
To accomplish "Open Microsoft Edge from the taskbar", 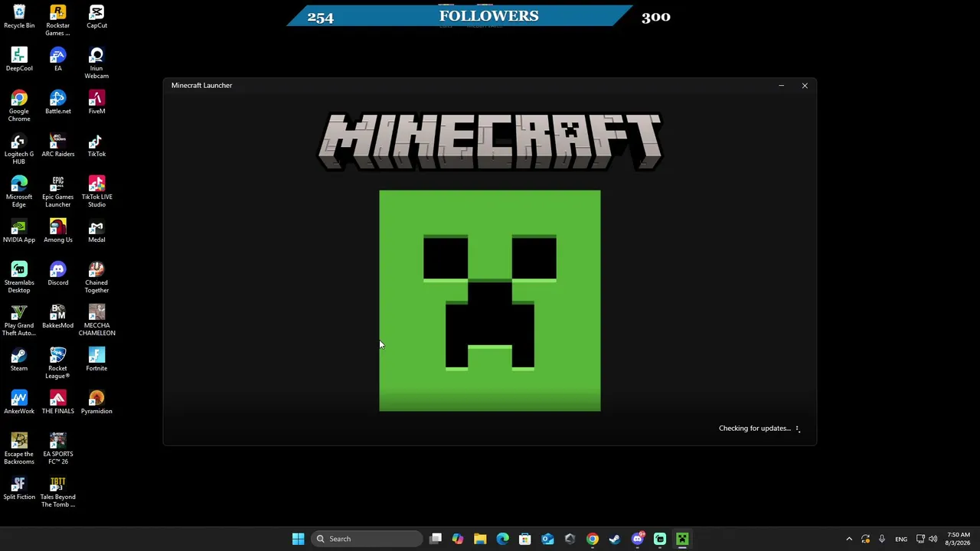I will [502, 539].
